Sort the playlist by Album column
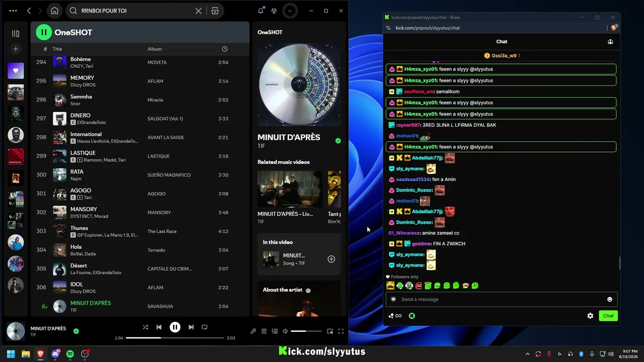This screenshot has height=362, width=644. (154, 49)
